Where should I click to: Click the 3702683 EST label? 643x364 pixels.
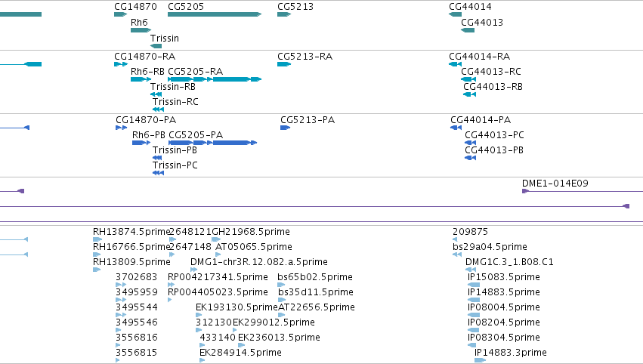(136, 277)
